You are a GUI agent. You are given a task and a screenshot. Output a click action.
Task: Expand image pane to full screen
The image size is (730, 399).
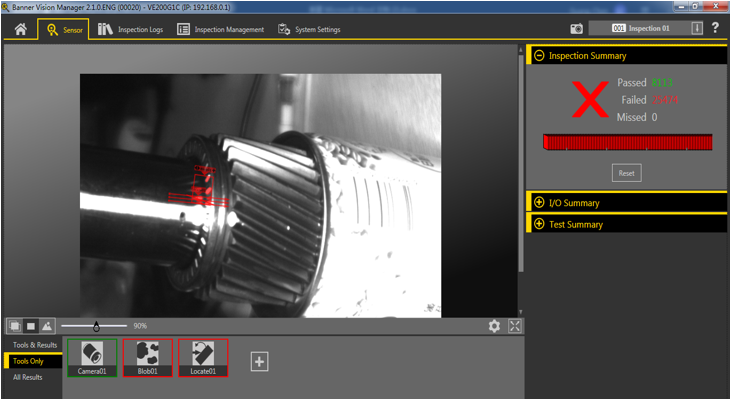click(515, 326)
